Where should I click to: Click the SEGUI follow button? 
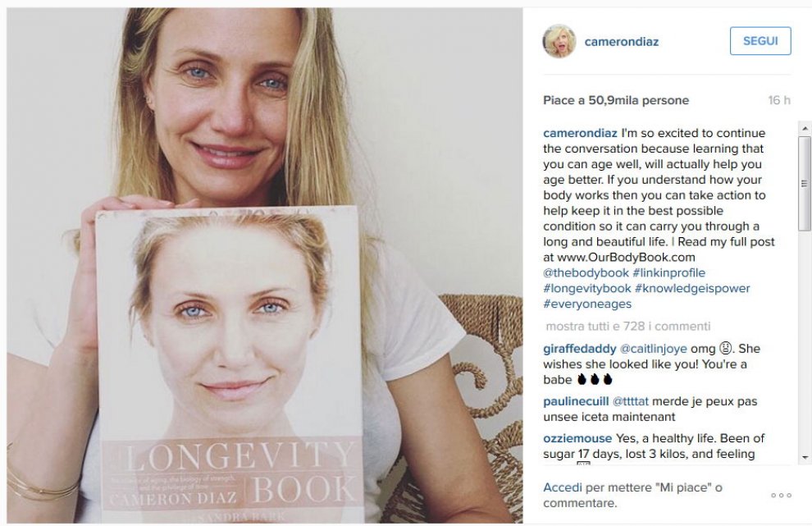(760, 41)
